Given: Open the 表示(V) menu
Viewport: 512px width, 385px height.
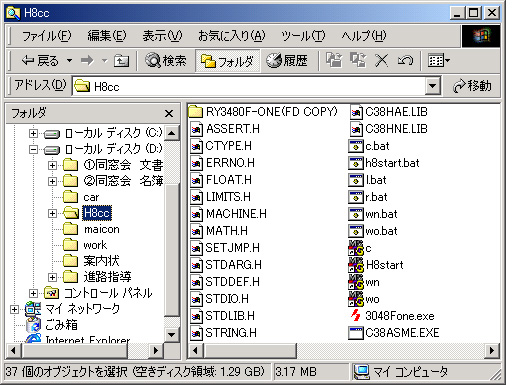Looking at the screenshot, I should click(162, 36).
